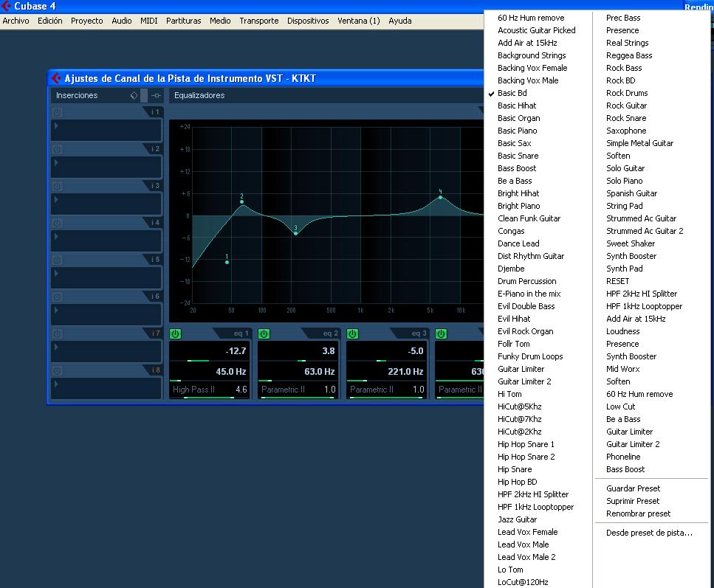Open effect selector of insert slot i8
Viewport: 714px width, 588px height.
point(106,388)
